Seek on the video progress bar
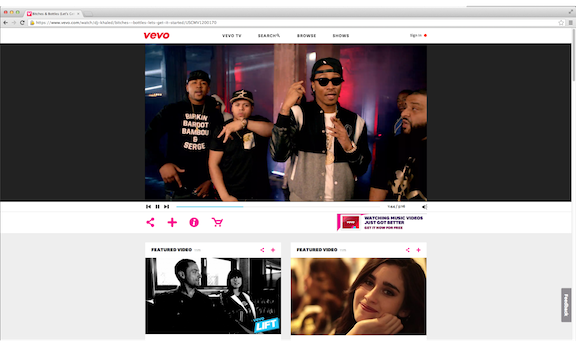Screen dimensions: 576x360 coord(278,206)
